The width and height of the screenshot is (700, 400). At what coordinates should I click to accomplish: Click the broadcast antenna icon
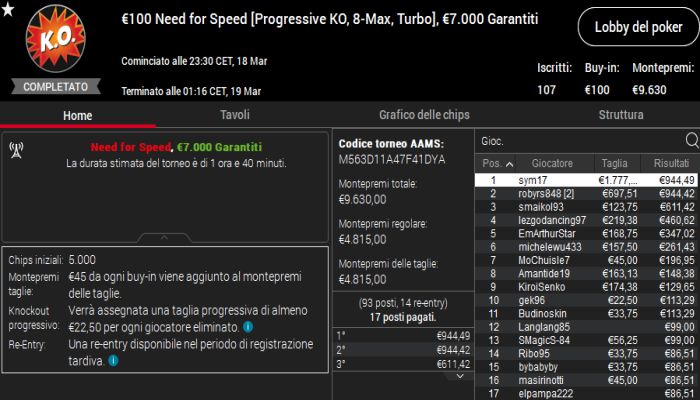click(x=16, y=152)
